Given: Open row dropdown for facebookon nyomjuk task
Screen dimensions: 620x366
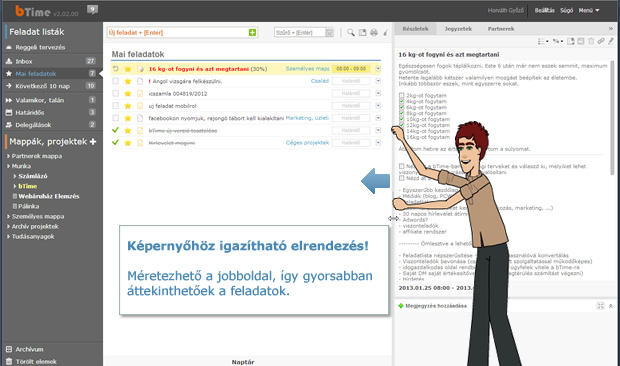Looking at the screenshot, I should [x=378, y=118].
